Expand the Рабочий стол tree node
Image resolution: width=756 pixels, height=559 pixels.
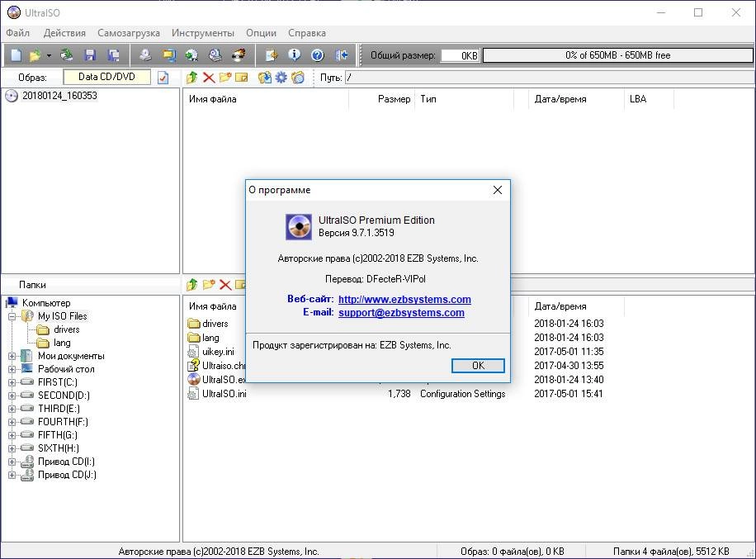(12, 369)
